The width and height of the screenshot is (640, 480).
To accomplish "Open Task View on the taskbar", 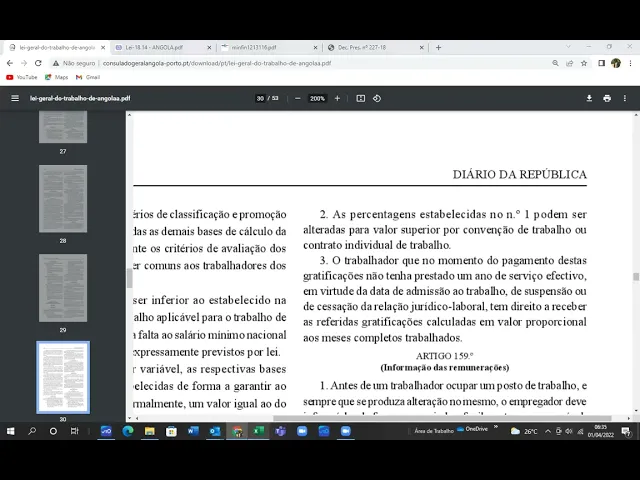I will coord(74,431).
